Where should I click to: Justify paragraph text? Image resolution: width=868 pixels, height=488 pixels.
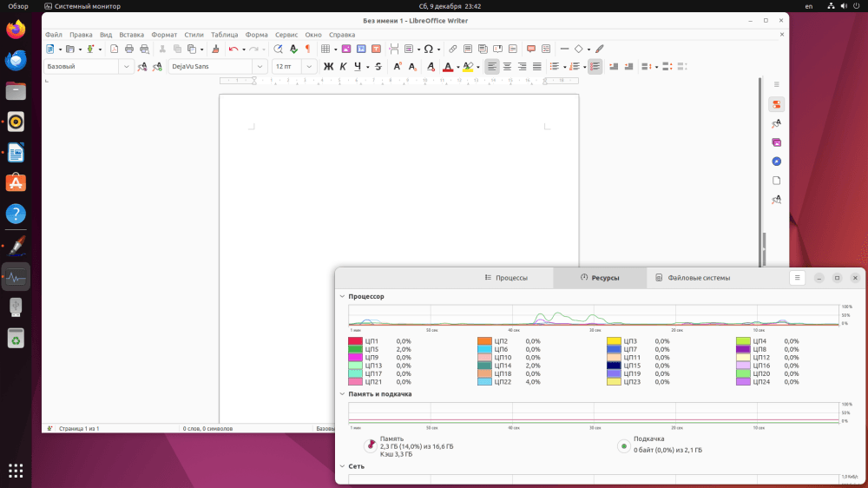537,67
